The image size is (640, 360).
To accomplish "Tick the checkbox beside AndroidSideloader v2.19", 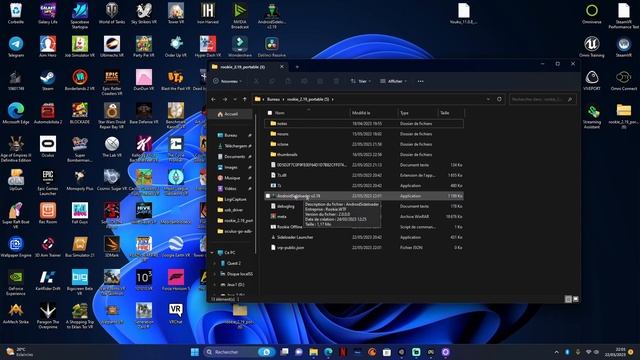I will [268, 196].
